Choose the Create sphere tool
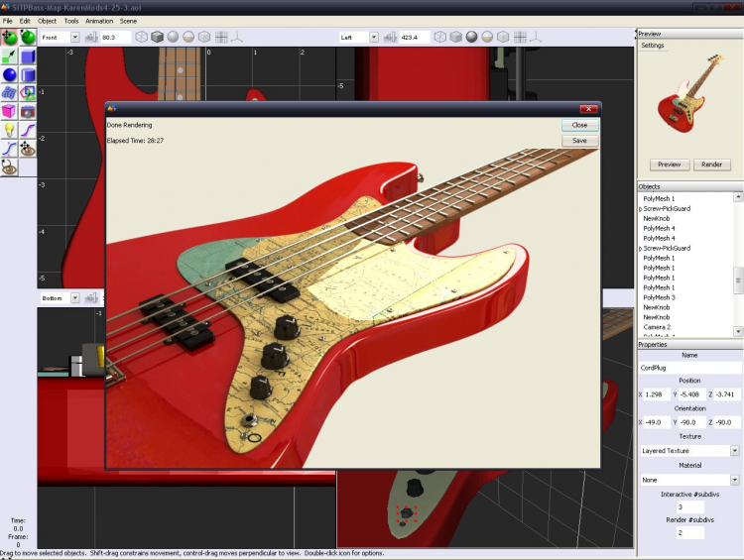This screenshot has height=560, width=744. pos(10,75)
